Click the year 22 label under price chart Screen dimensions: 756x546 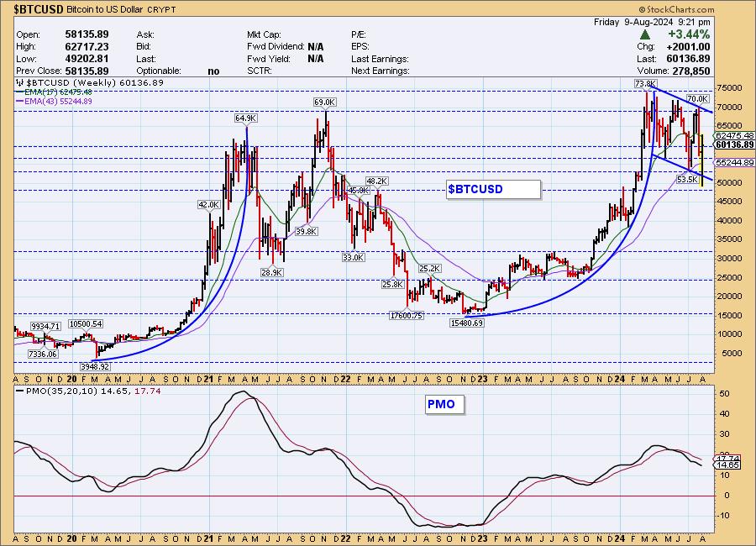coord(345,380)
